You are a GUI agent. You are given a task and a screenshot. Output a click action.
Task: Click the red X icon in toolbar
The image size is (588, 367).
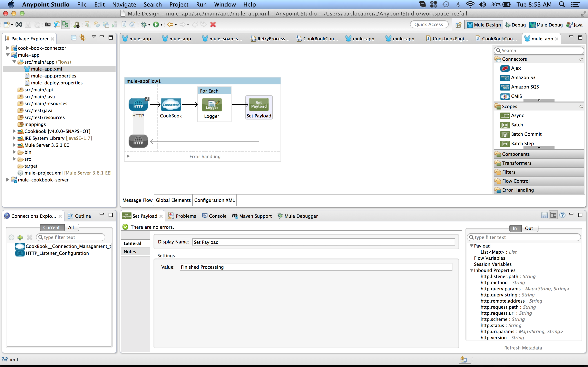click(x=213, y=24)
